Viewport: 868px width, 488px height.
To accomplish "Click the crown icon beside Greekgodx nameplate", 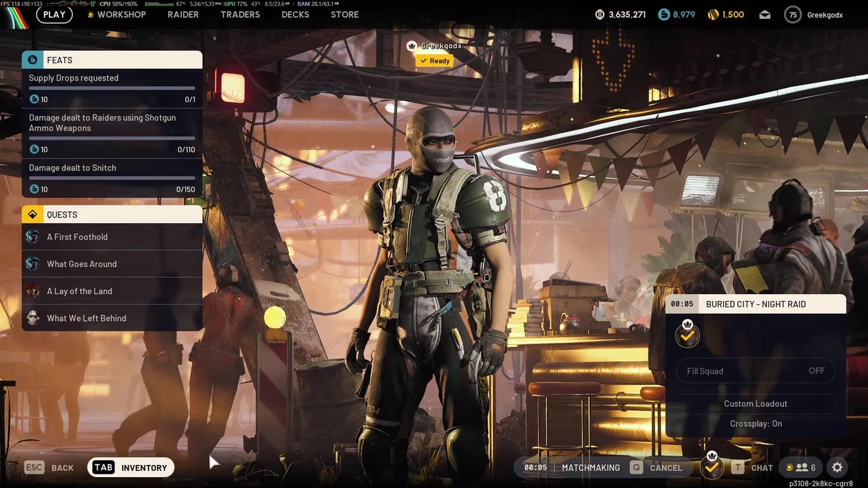I will [411, 45].
